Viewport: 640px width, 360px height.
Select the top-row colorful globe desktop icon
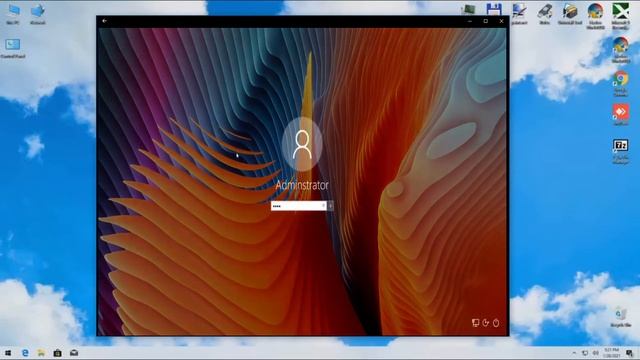coord(596,16)
